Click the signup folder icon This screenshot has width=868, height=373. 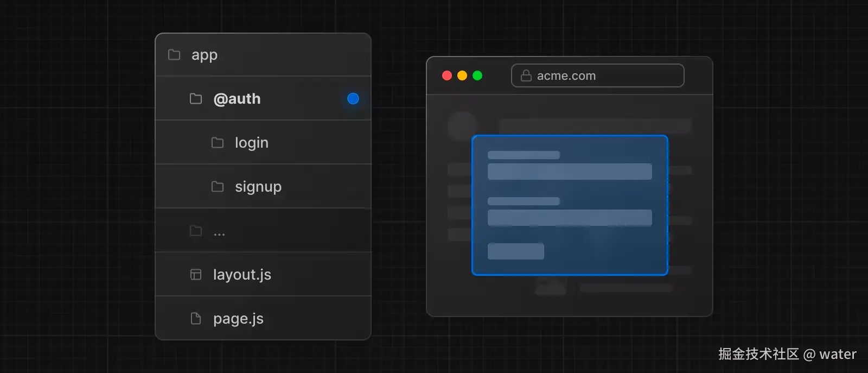218,187
